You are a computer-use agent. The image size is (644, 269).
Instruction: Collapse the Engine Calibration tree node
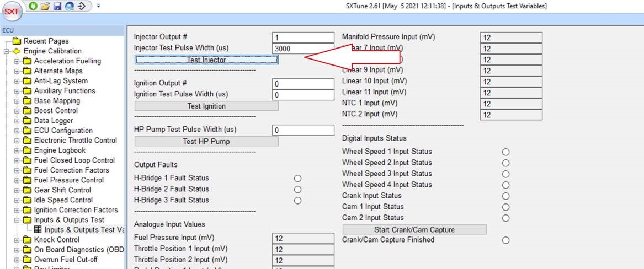pyautogui.click(x=7, y=51)
